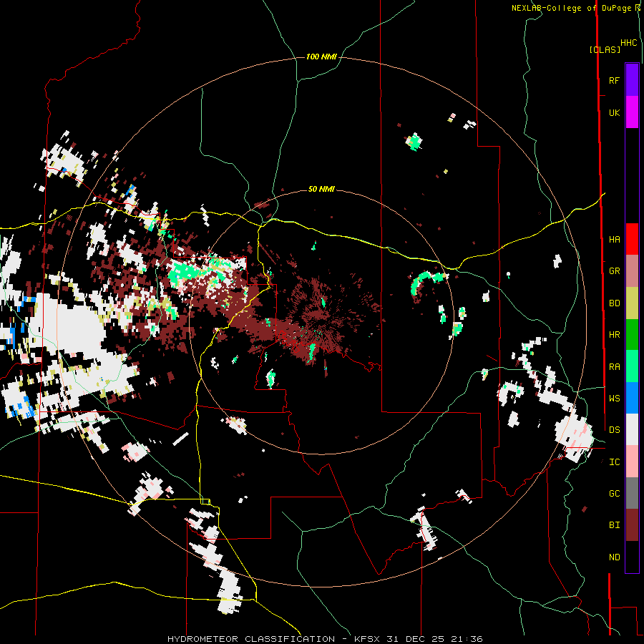
Task: Click the 'GC' legend label
Action: click(614, 493)
